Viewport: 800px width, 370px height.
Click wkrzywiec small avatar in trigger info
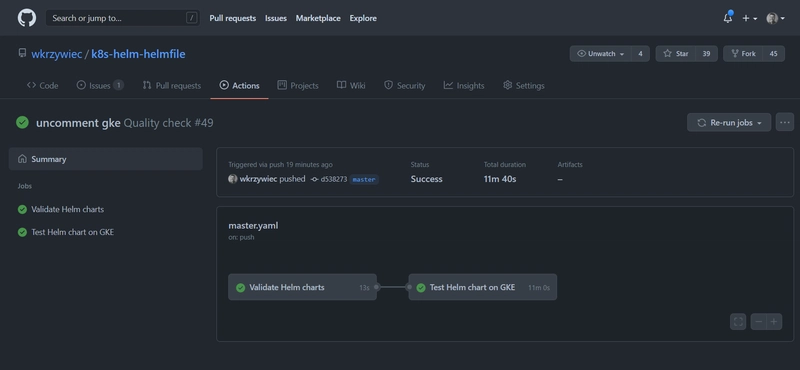point(233,179)
